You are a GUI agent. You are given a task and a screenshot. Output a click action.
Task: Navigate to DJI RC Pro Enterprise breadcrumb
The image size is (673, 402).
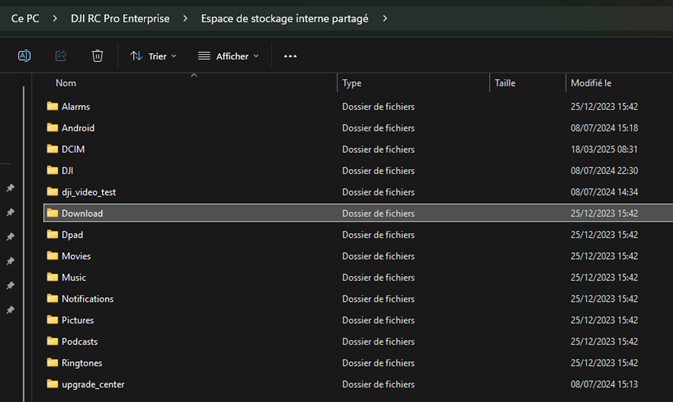click(x=120, y=19)
